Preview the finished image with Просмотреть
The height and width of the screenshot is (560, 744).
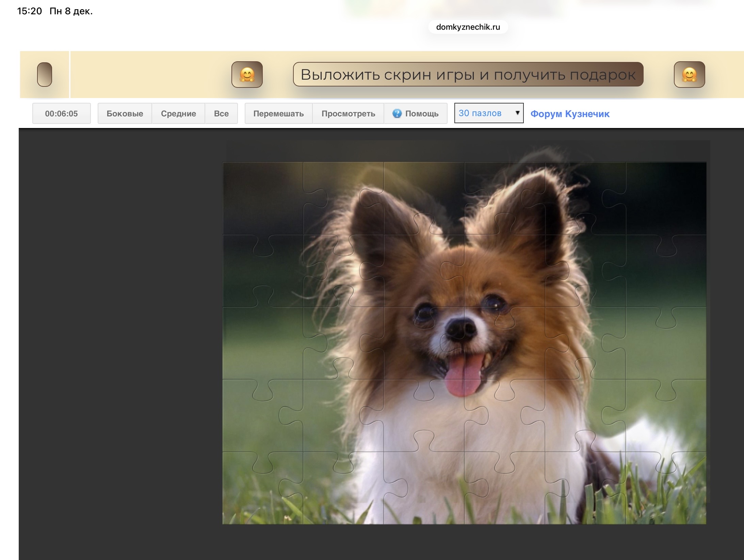tap(348, 113)
